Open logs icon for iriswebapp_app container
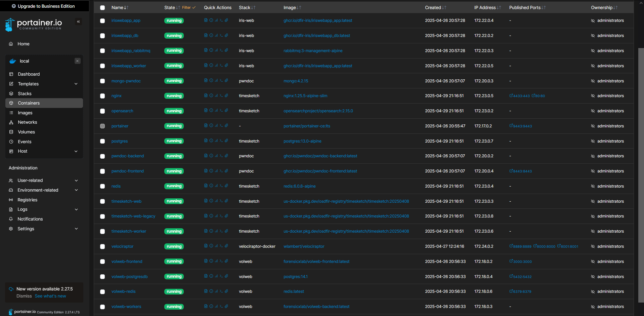644x316 pixels. (x=206, y=20)
